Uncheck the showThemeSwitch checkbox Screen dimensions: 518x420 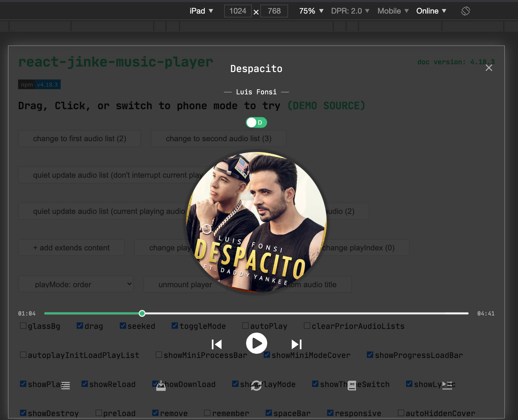pyautogui.click(x=315, y=384)
